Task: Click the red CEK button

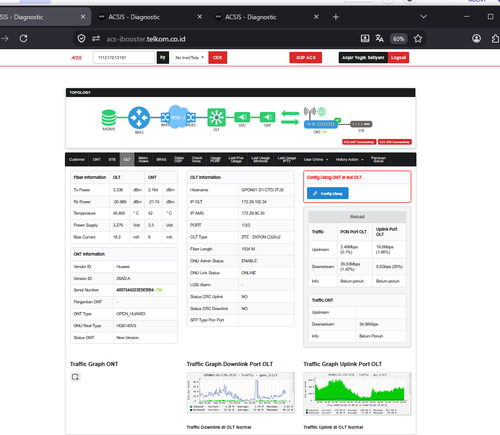Action: tap(218, 58)
